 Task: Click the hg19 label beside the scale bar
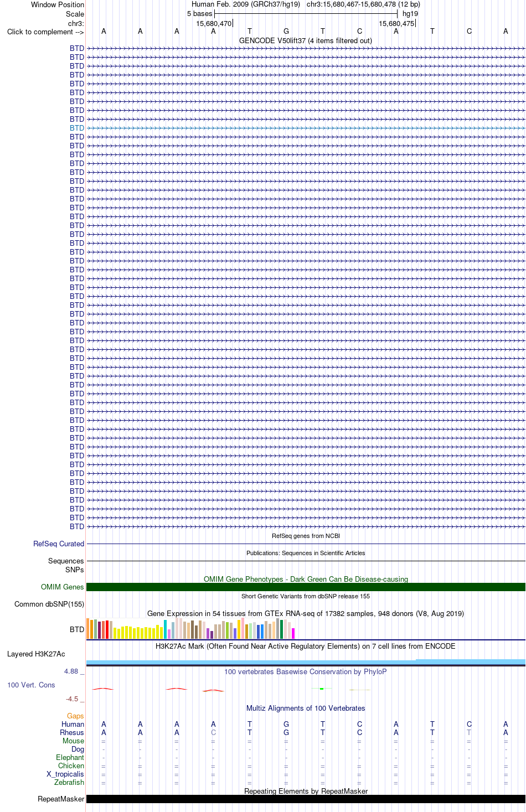point(410,14)
